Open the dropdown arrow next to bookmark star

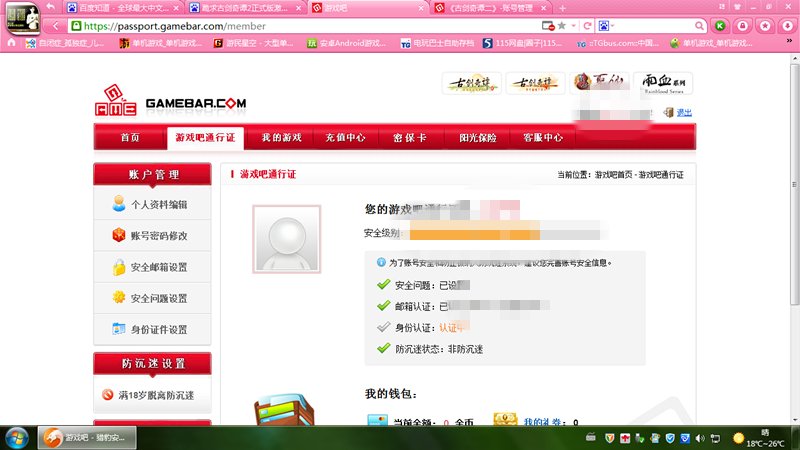click(573, 26)
